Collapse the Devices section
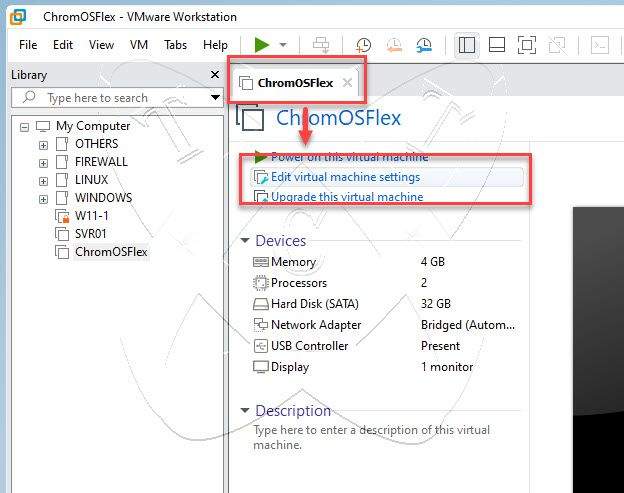Image resolution: width=624 pixels, height=493 pixels. (245, 240)
